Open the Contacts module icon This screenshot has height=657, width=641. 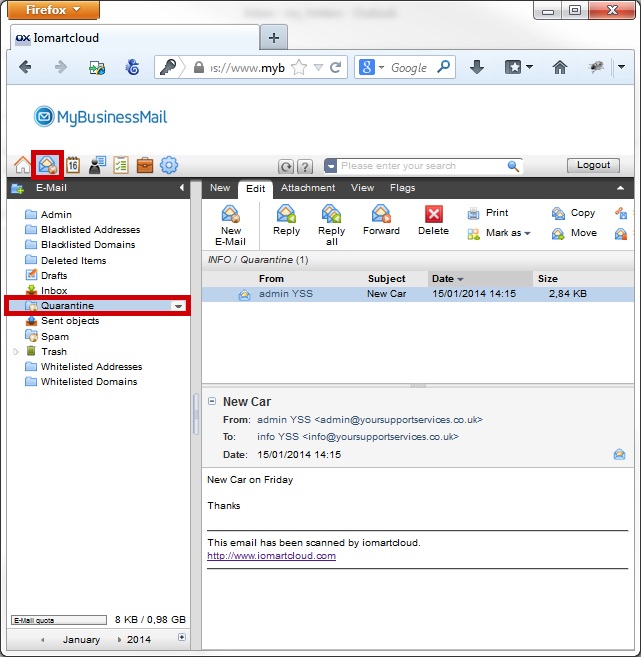(97, 166)
